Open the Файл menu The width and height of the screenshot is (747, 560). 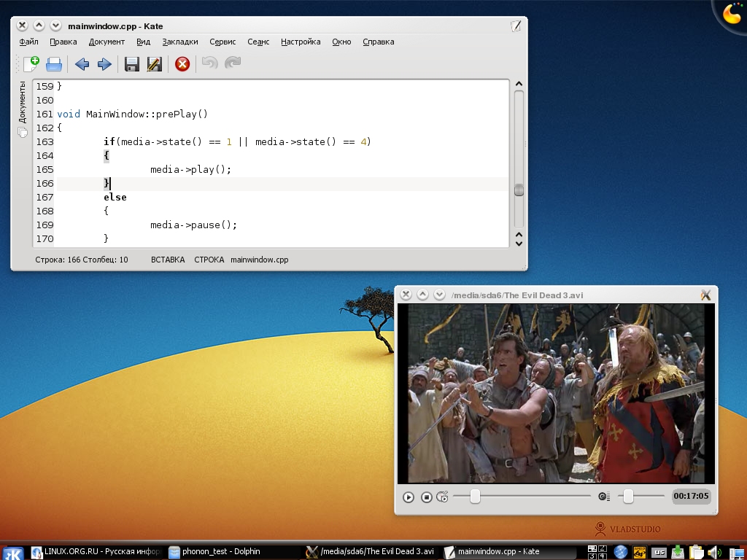point(28,42)
